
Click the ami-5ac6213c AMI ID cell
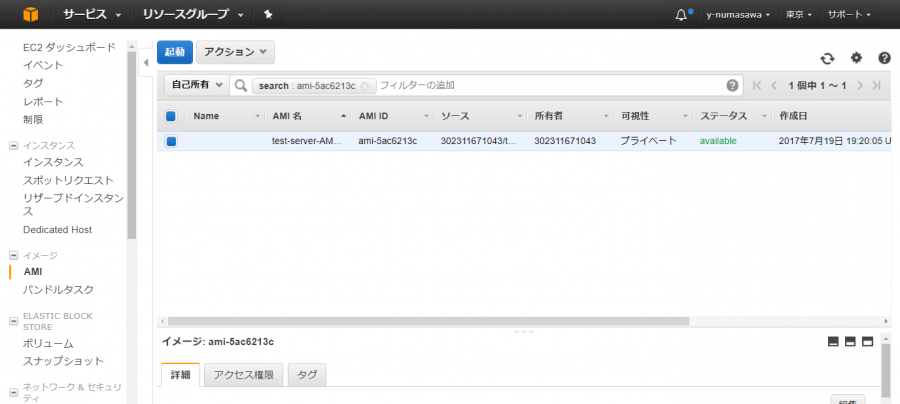[x=387, y=141]
